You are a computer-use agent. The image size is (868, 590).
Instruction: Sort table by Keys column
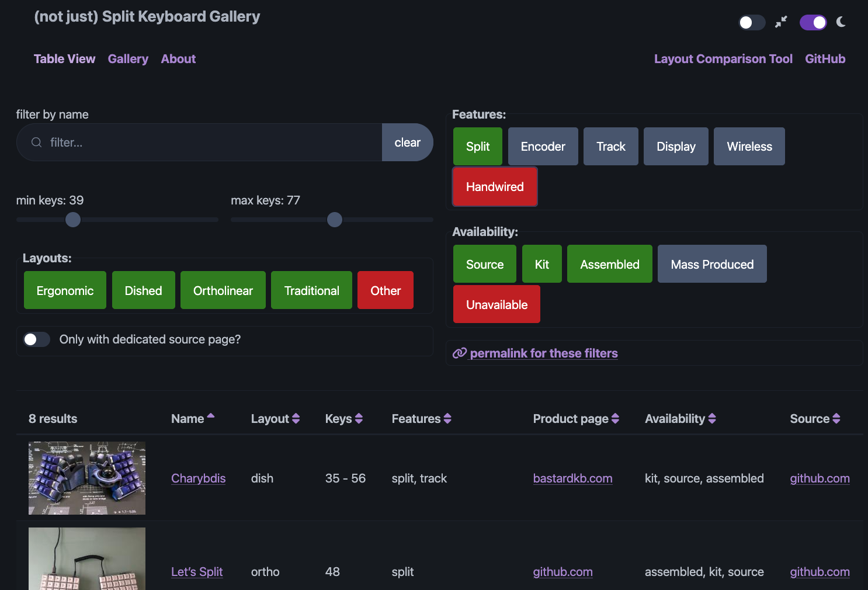pyautogui.click(x=359, y=419)
